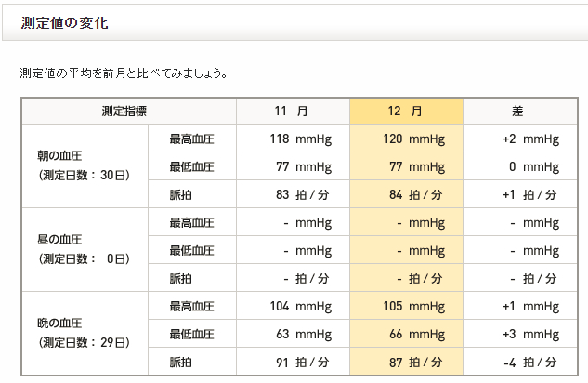588x383 pixels.
Task: Click the -4 拍/分 difference cell
Action: click(520, 362)
